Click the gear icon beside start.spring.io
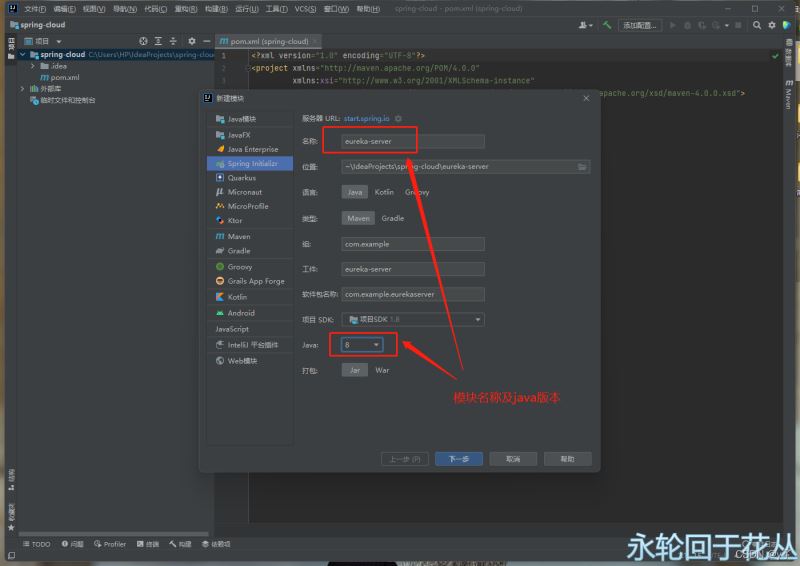This screenshot has height=566, width=800. [398, 119]
